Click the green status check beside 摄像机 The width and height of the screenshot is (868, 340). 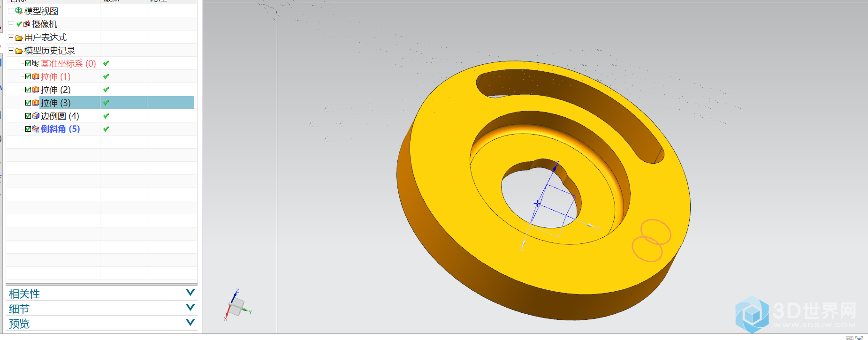[x=19, y=24]
